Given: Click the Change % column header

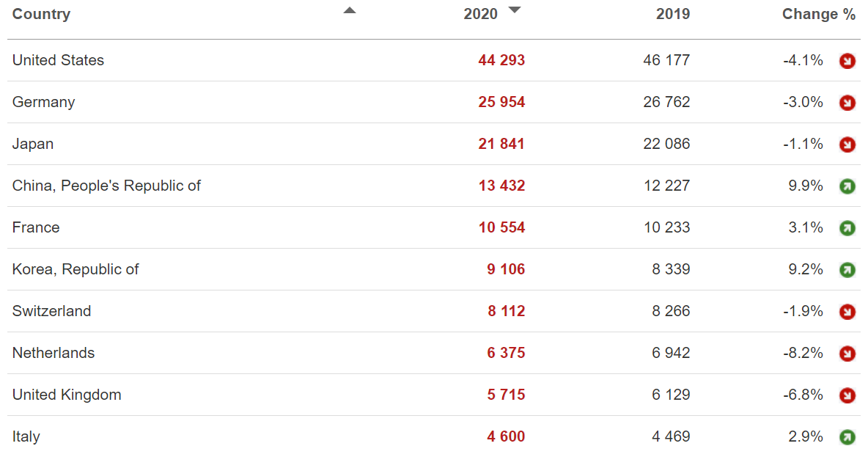Looking at the screenshot, I should [x=819, y=14].
